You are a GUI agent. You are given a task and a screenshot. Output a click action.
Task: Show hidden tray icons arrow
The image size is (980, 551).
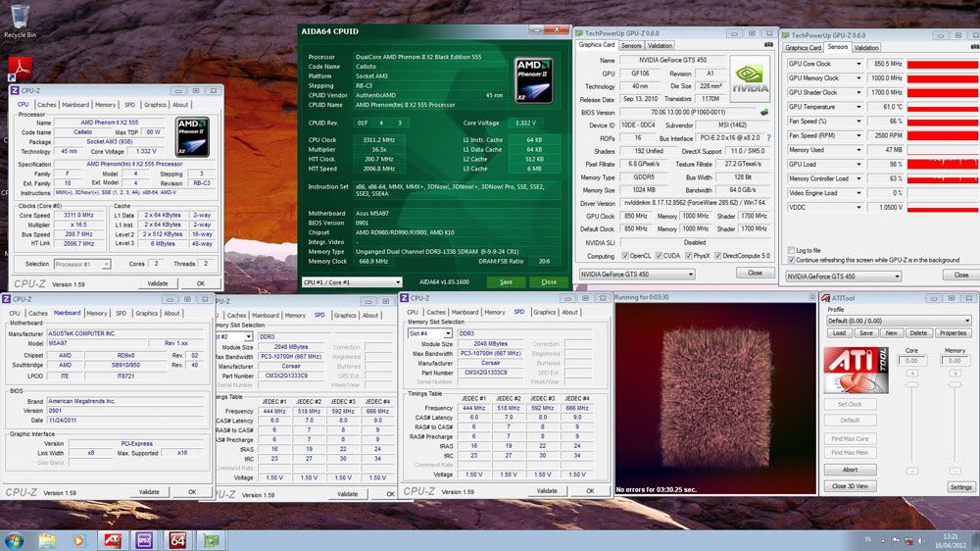pyautogui.click(x=883, y=540)
